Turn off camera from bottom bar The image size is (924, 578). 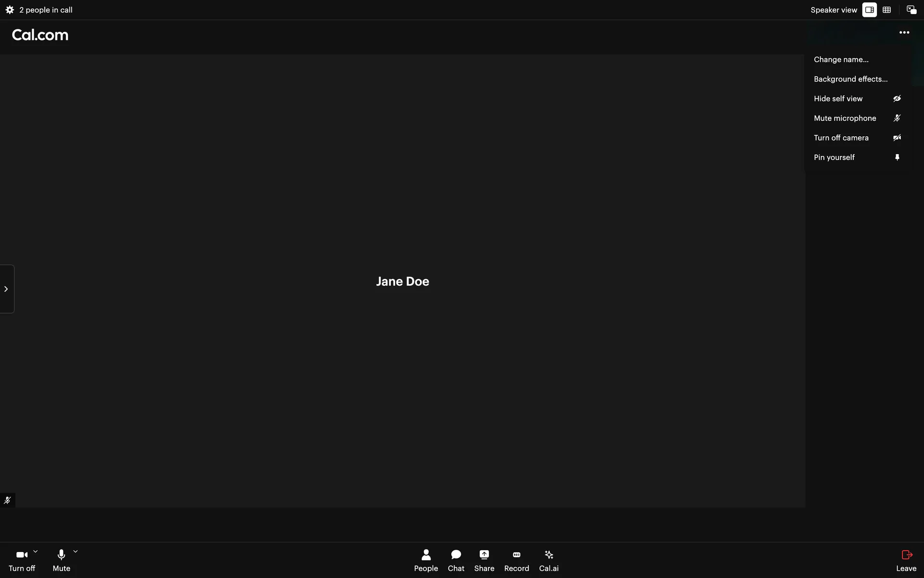pos(22,561)
